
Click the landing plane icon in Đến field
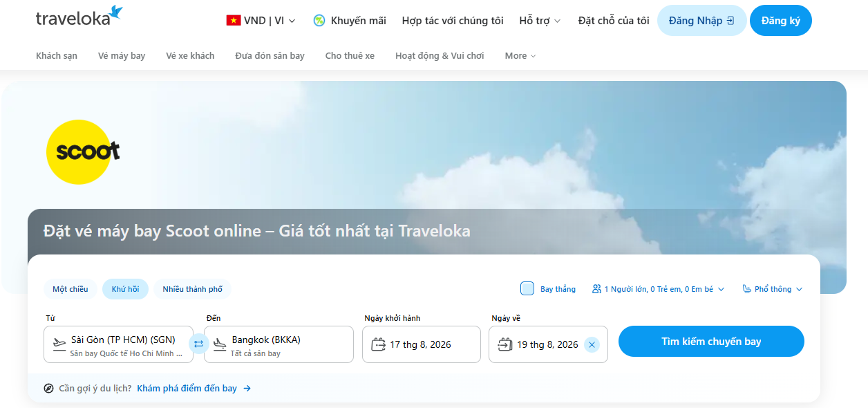[220, 344]
